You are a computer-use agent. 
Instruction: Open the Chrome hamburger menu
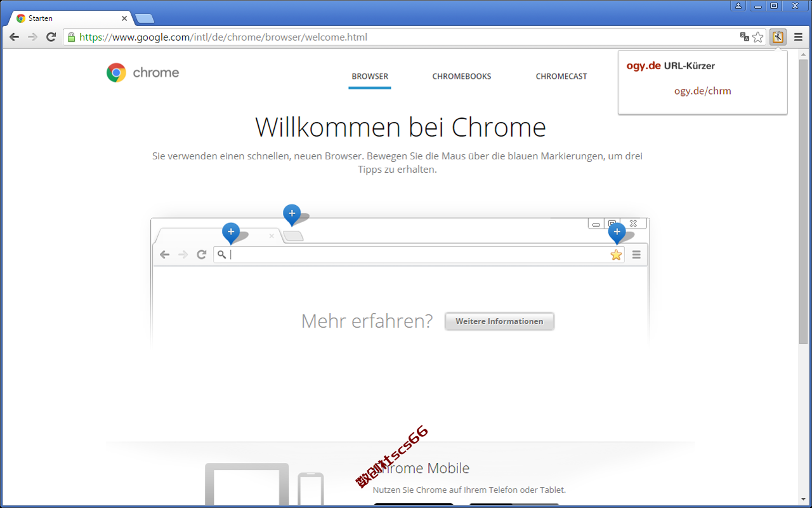click(799, 37)
